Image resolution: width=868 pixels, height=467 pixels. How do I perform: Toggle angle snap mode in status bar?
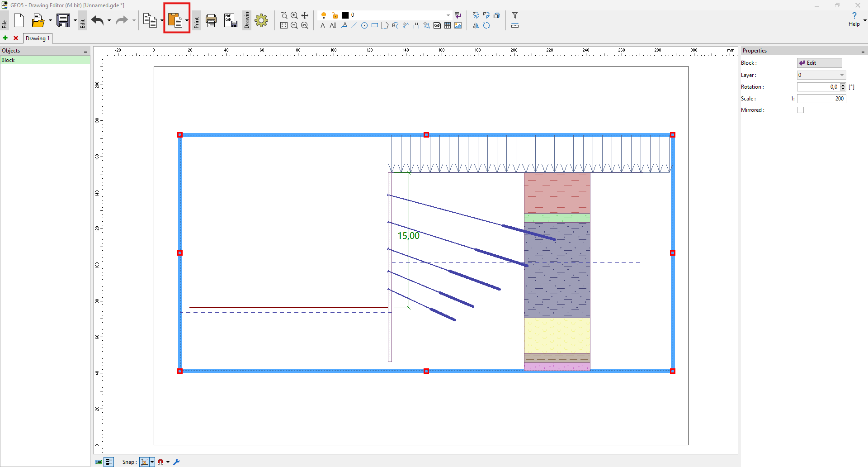click(x=145, y=462)
